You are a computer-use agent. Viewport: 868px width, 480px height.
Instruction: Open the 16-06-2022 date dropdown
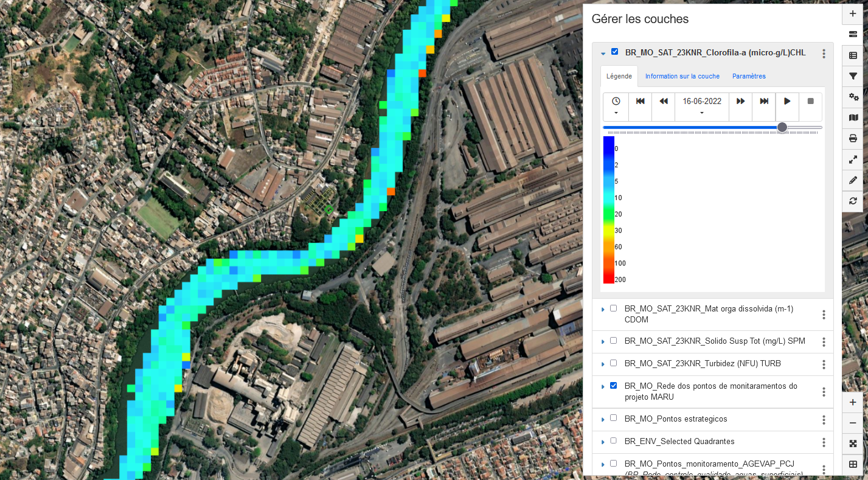(x=701, y=106)
